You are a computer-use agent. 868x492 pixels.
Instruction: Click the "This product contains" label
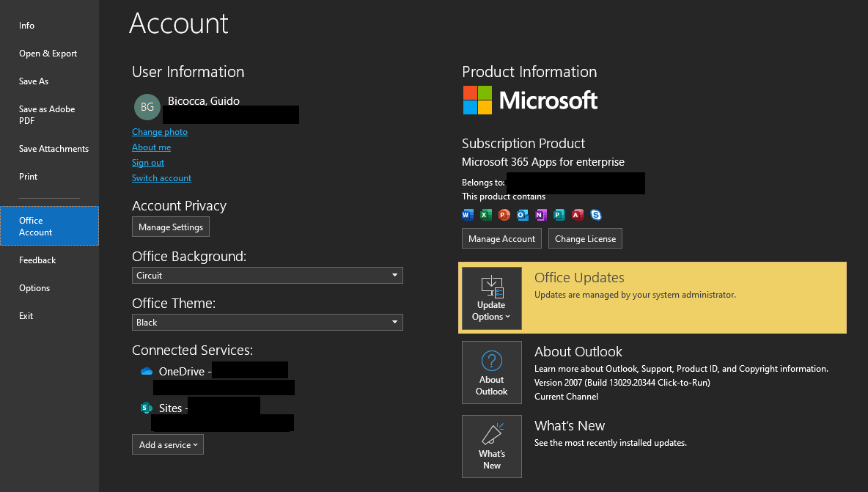pyautogui.click(x=504, y=197)
